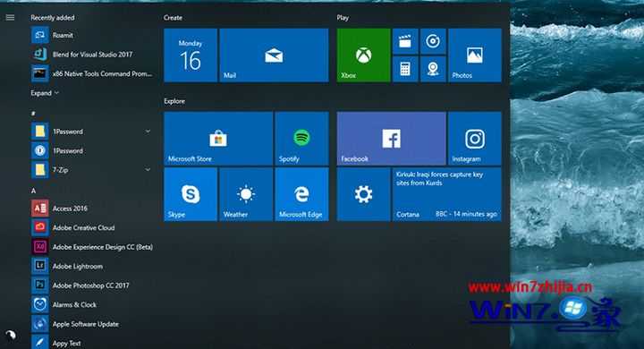Viewport: 644px width, 349px height.
Task: Open the Calculator small tile
Action: [405, 69]
